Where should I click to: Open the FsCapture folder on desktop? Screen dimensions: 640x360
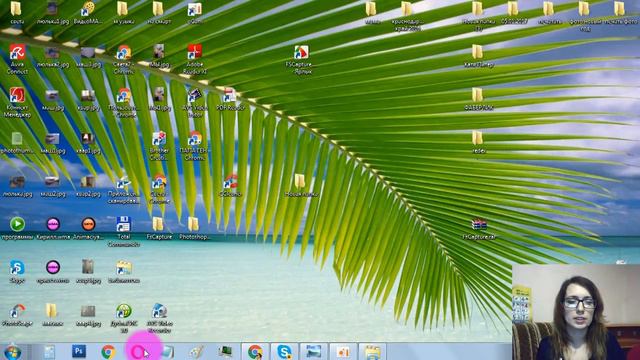[159, 228]
